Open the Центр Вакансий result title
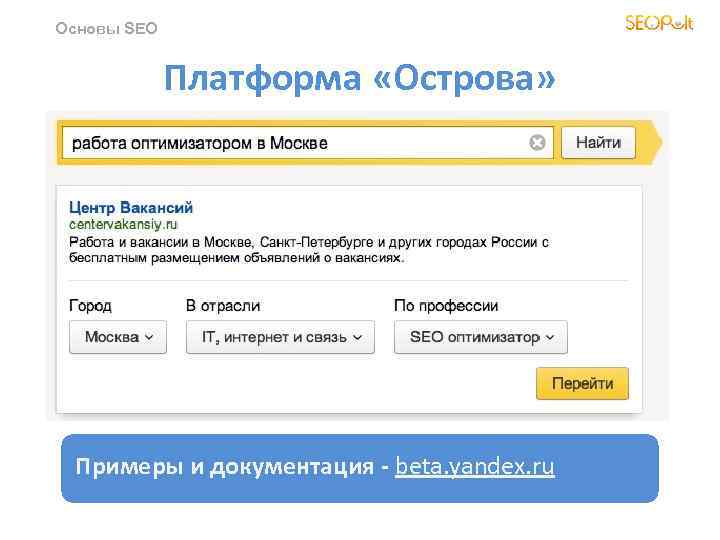720x540 pixels. click(x=131, y=208)
